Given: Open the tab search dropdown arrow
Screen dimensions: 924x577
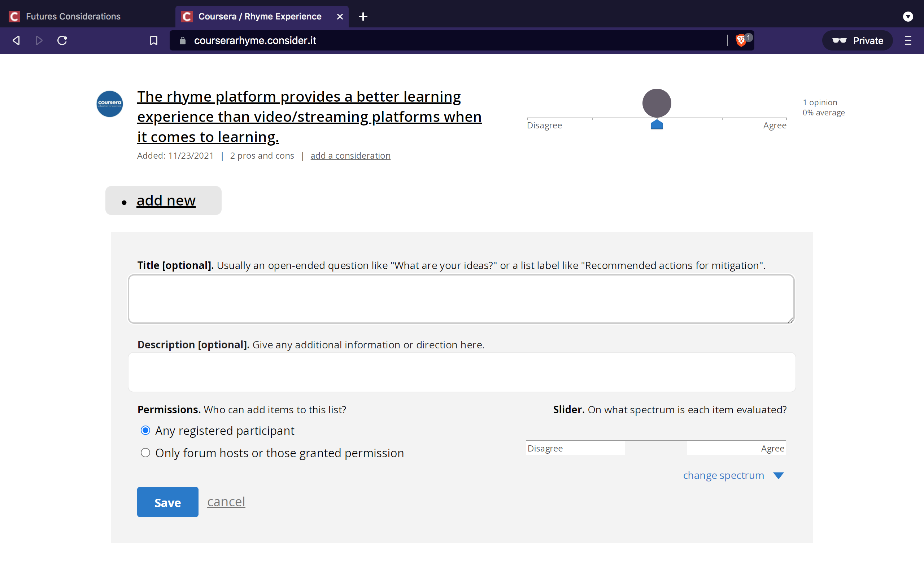Looking at the screenshot, I should 908,17.
